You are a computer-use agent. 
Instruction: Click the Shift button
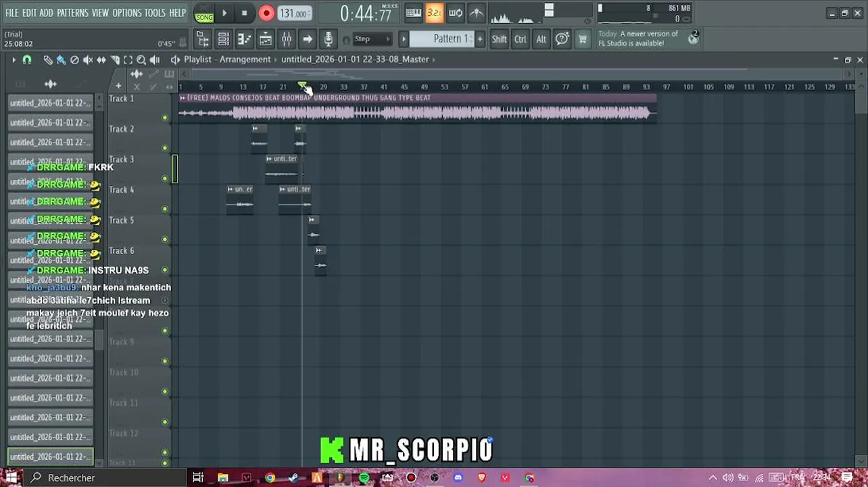[x=499, y=39]
